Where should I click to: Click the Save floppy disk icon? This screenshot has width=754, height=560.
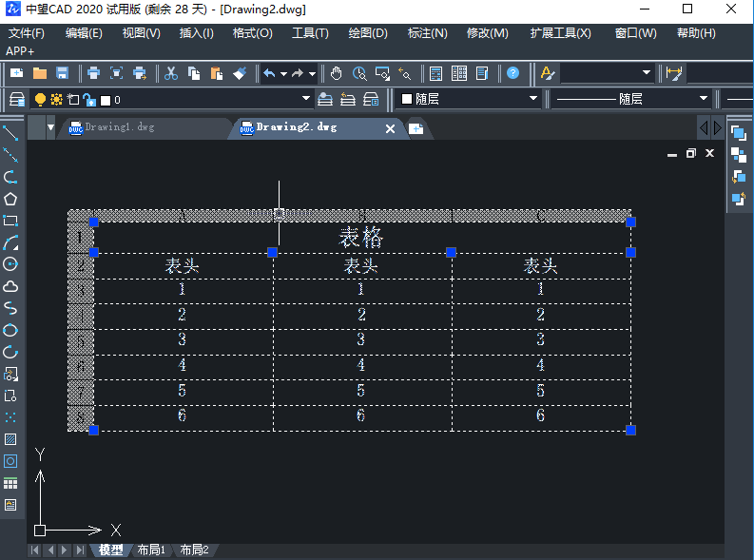[x=62, y=73]
